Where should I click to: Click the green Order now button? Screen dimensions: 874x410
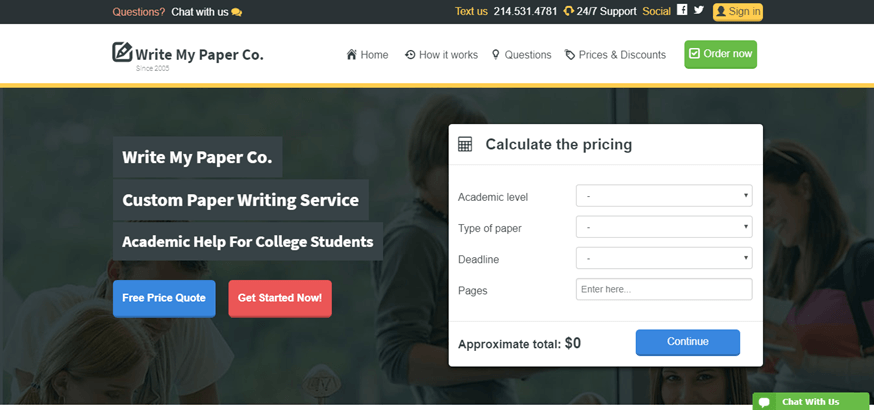[721, 54]
